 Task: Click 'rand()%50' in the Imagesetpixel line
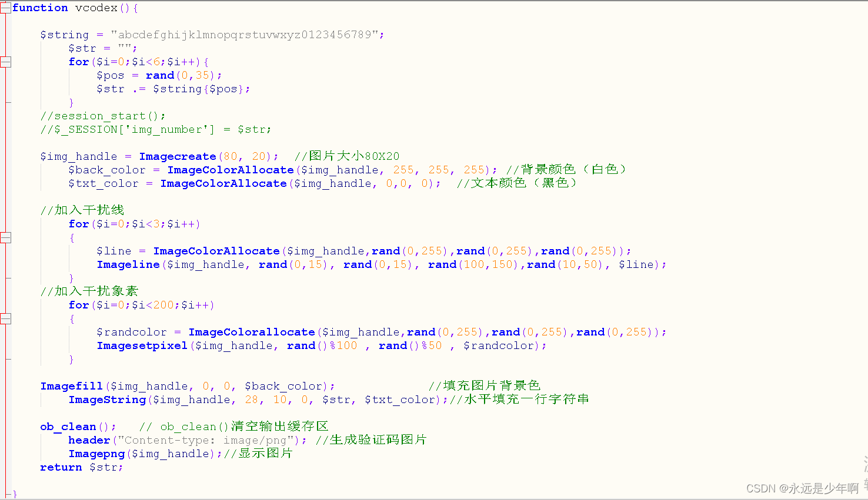click(x=410, y=345)
